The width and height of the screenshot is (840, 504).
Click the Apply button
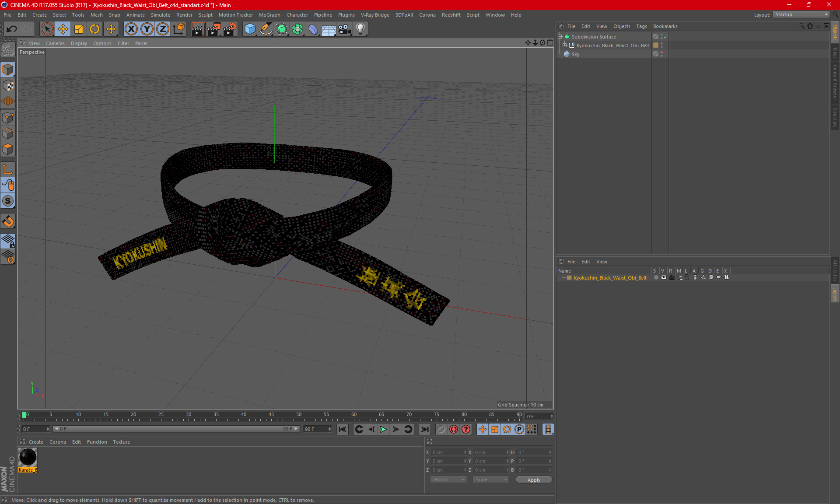coord(534,480)
